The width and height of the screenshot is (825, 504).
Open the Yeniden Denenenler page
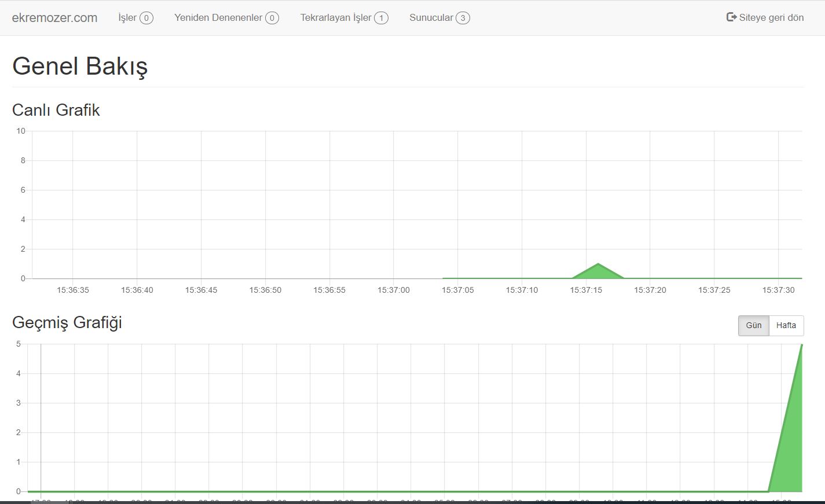(x=218, y=17)
